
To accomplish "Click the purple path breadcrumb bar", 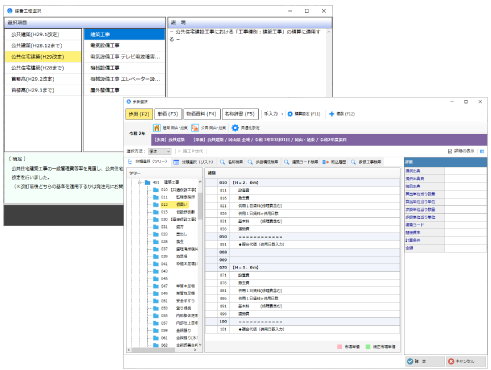I will coord(319,140).
